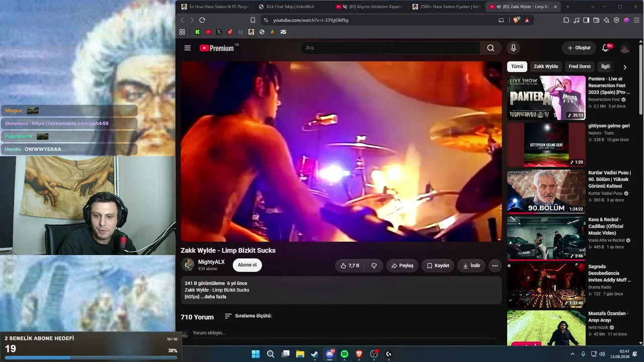
Task: Expand the tab search dropdown arrow
Action: click(592, 7)
